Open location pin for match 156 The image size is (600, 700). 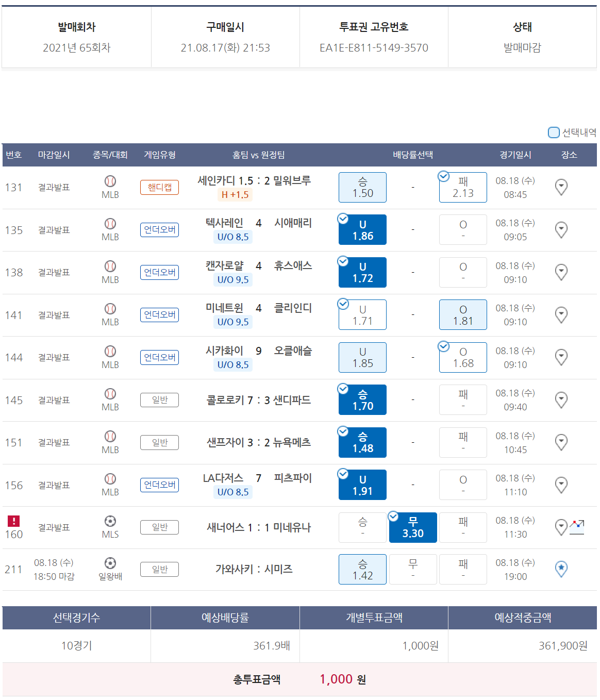[x=561, y=485]
